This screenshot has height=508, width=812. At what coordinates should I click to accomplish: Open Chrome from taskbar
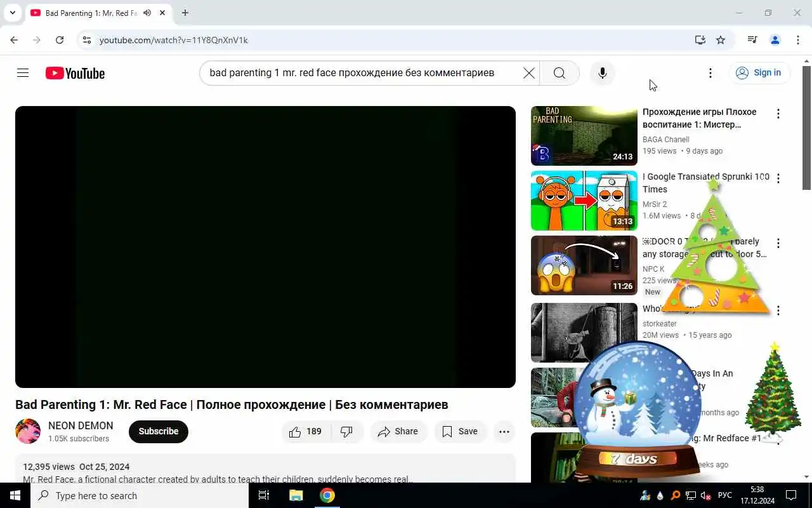pyautogui.click(x=327, y=495)
